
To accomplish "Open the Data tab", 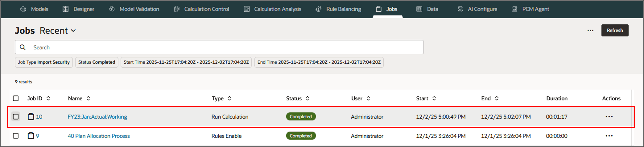I will coord(427,9).
